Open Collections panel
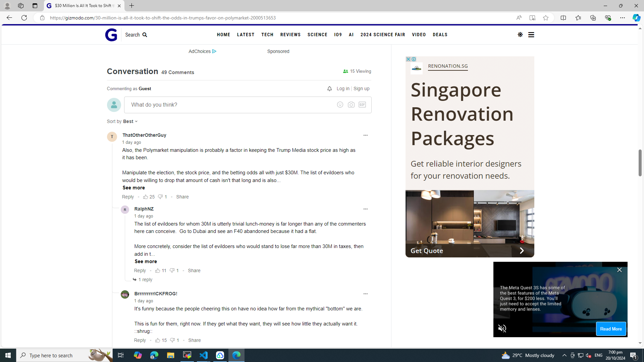The image size is (644, 362). [593, 18]
